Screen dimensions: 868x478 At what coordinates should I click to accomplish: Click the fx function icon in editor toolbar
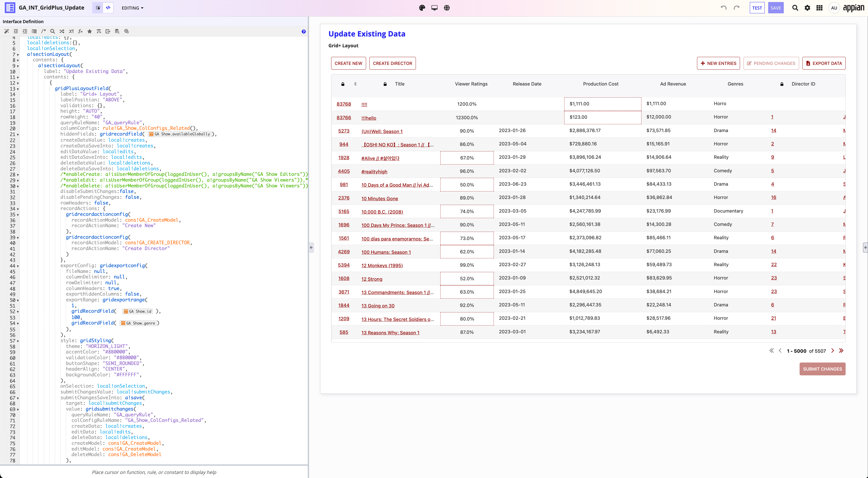[80, 31]
